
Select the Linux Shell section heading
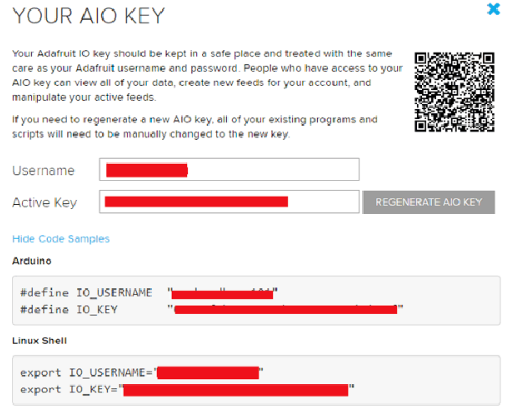[x=39, y=340]
